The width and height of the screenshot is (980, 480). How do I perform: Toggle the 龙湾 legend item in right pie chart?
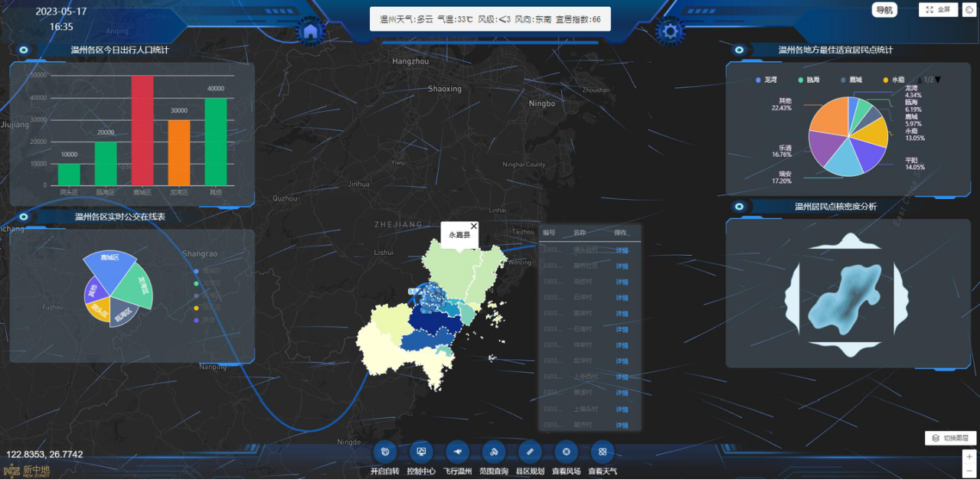click(x=766, y=80)
